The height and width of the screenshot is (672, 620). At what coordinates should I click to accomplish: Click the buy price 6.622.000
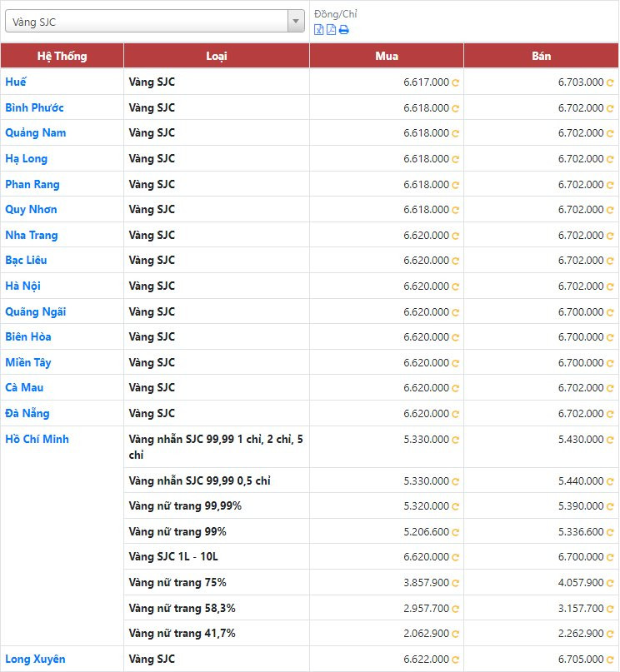(426, 660)
